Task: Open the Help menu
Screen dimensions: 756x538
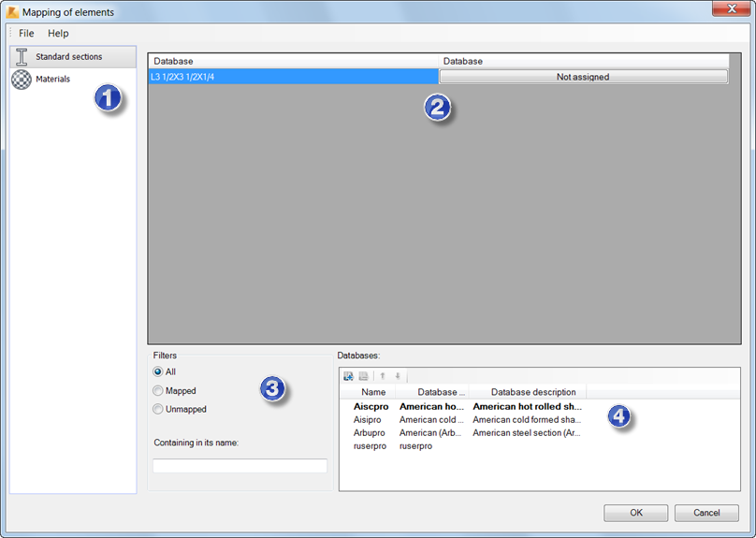Action: click(58, 34)
